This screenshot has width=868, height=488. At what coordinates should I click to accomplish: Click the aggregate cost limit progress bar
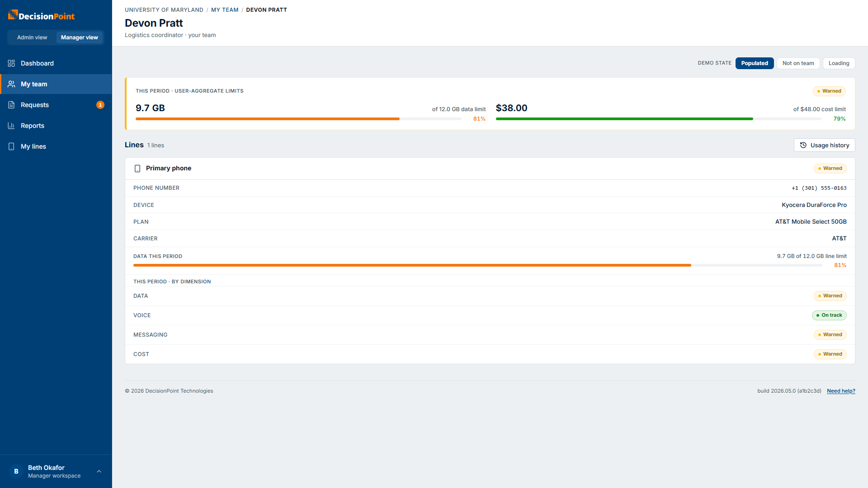[x=659, y=119]
